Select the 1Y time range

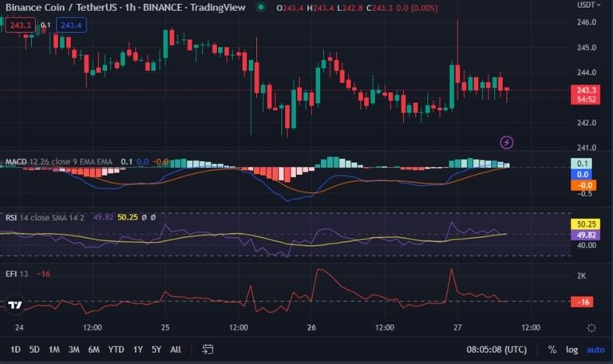[137, 350]
